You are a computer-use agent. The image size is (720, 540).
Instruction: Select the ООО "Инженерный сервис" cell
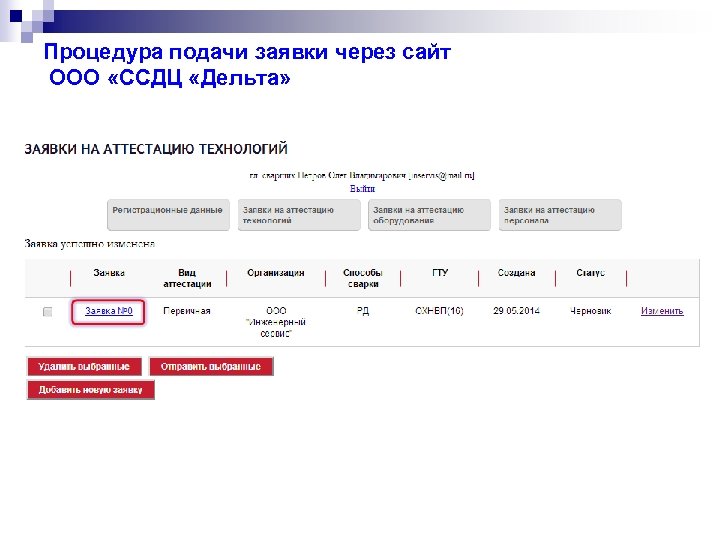pos(276,322)
